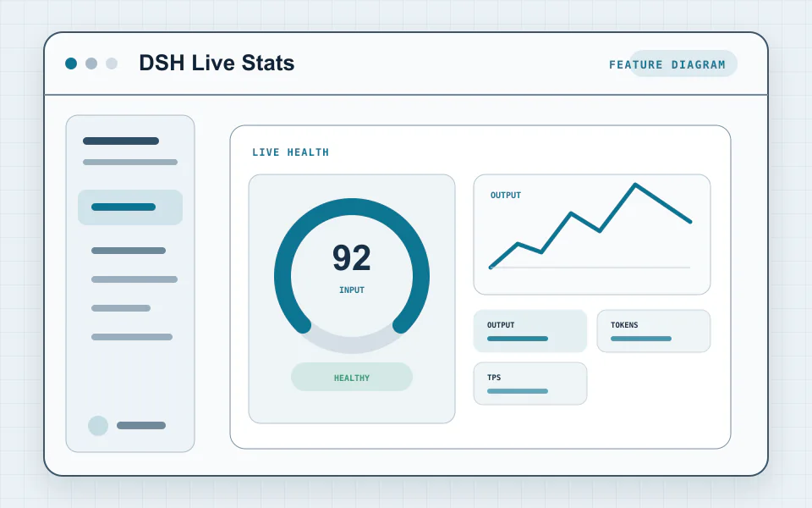Click the OUTPUT line chart
The width and height of the screenshot is (812, 508).
click(x=592, y=235)
